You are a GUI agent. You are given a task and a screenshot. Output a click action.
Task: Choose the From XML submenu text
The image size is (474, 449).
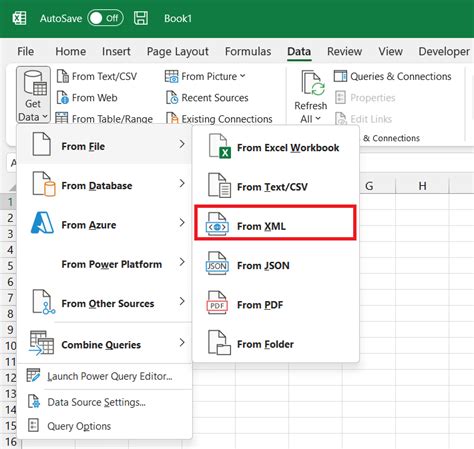[261, 226]
